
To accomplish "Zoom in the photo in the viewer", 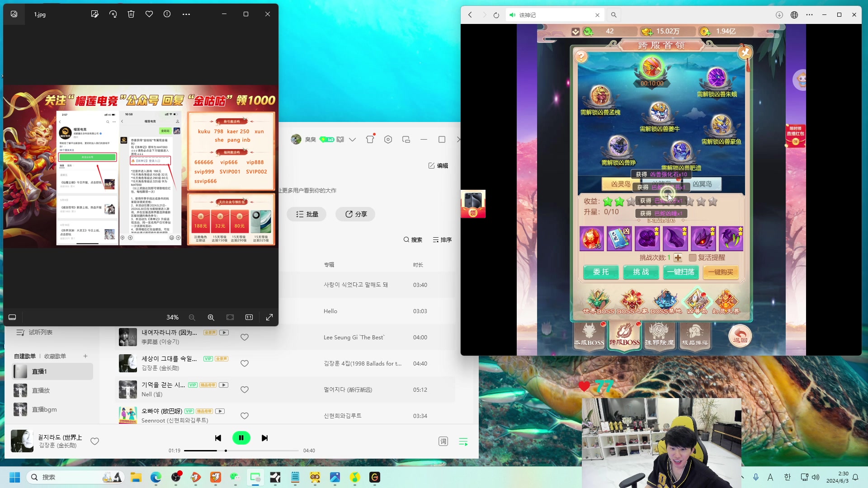I will tap(211, 317).
